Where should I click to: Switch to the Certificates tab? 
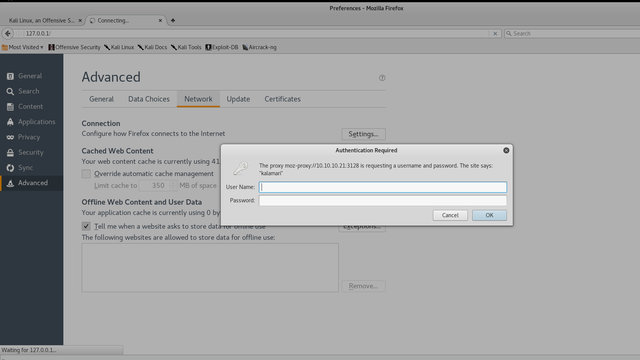point(282,99)
